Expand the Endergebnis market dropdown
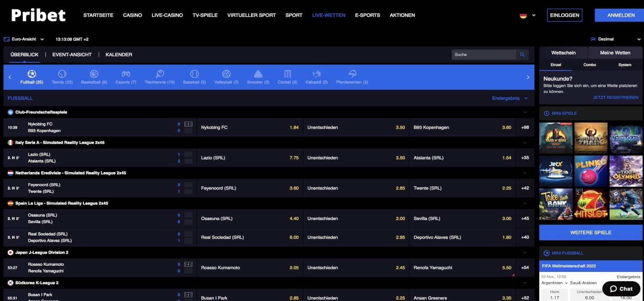 (x=510, y=98)
